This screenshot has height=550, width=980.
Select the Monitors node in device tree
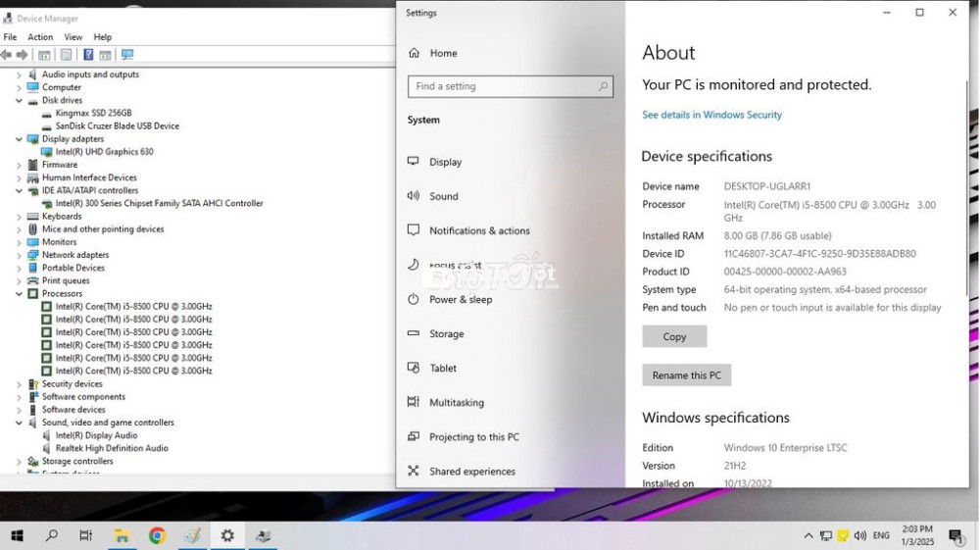tap(60, 242)
